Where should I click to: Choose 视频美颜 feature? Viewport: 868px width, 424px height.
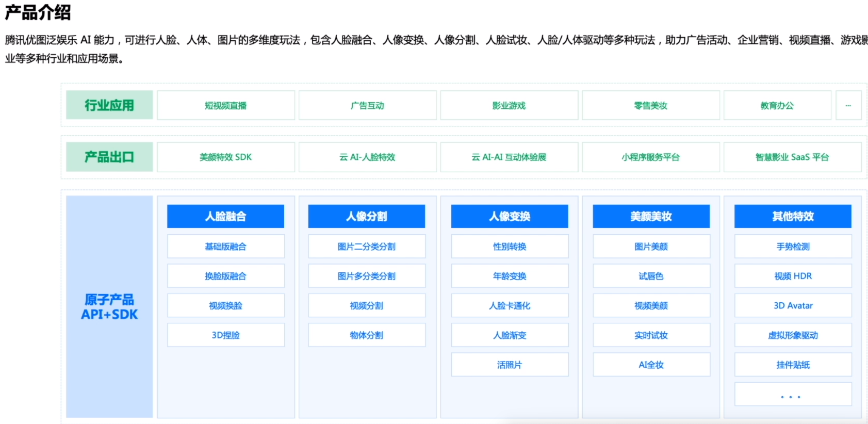(651, 305)
